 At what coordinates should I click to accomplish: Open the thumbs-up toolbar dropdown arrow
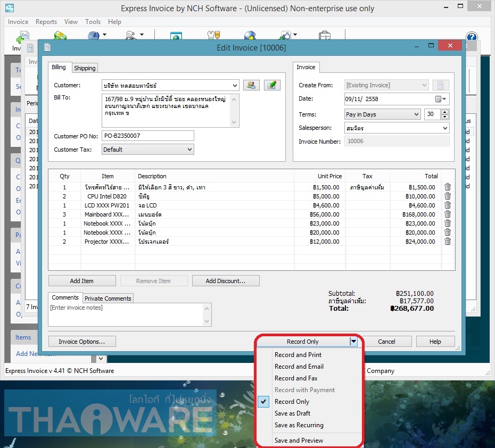tap(295, 35)
